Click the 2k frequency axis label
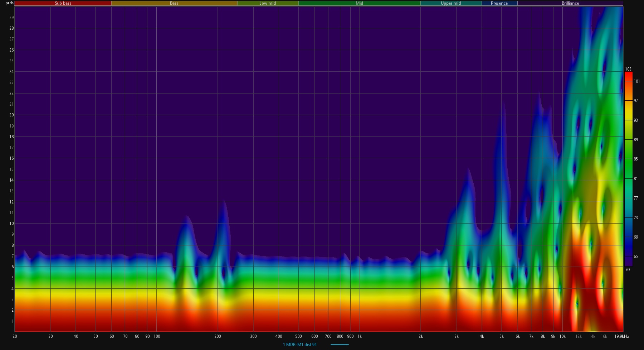Image resolution: width=644 pixels, height=350 pixels. point(420,336)
